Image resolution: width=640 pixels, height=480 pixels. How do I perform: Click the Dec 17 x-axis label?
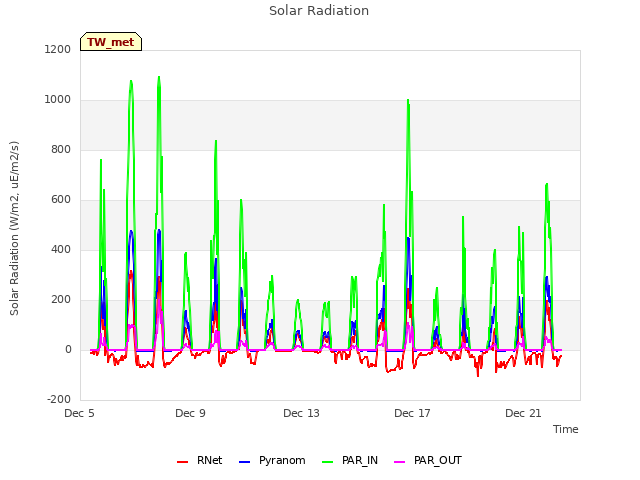point(412,413)
